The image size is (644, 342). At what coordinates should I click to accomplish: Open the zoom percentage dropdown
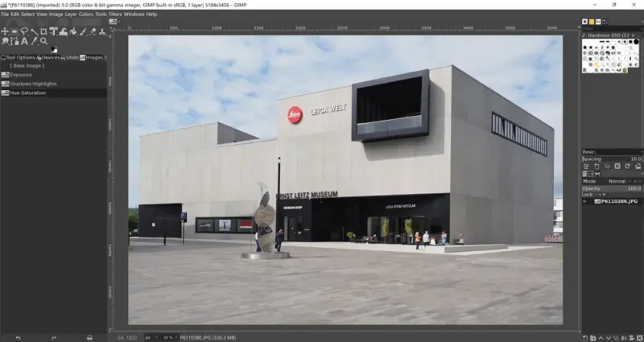click(168, 337)
